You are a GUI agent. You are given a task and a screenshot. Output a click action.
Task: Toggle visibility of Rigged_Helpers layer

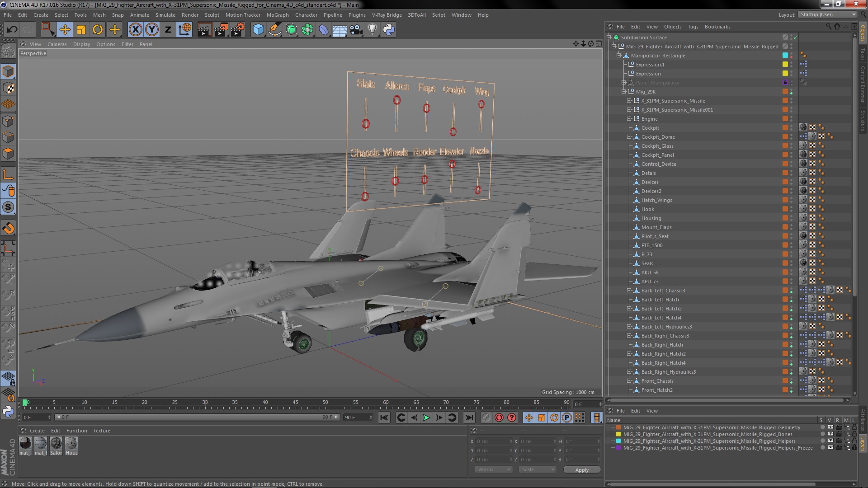pyautogui.click(x=830, y=441)
